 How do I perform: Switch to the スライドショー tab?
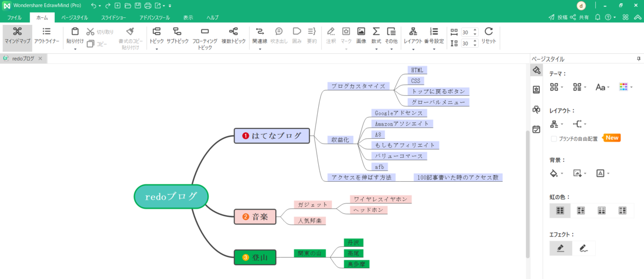[114, 17]
